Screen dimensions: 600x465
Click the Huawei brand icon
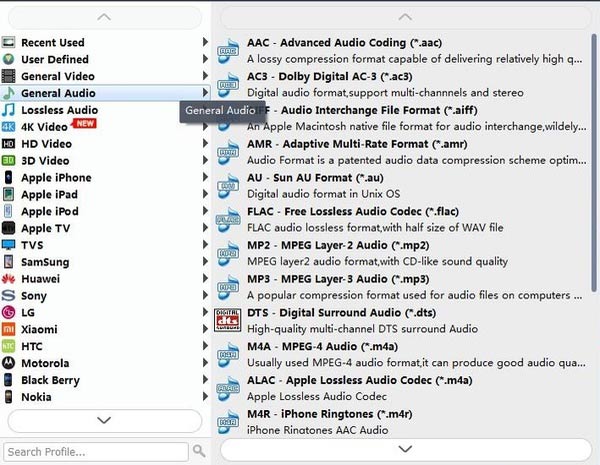[9, 279]
